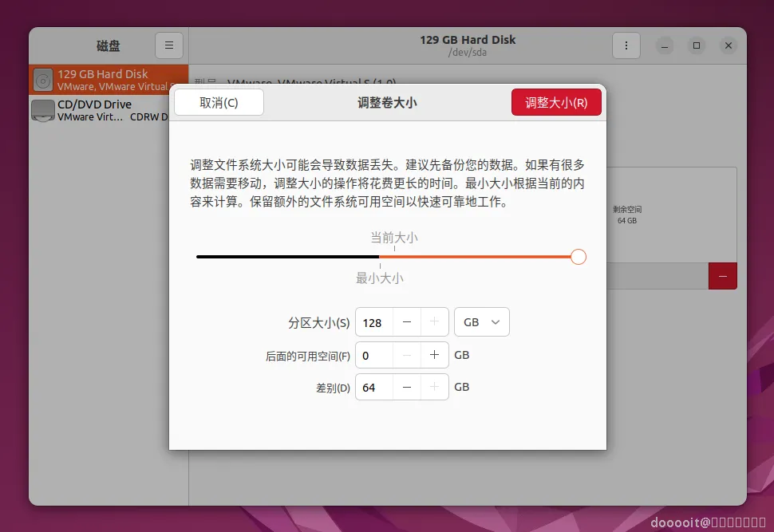Open the GB unit dropdown
Viewport: 774px width, 532px height.
pyautogui.click(x=481, y=321)
